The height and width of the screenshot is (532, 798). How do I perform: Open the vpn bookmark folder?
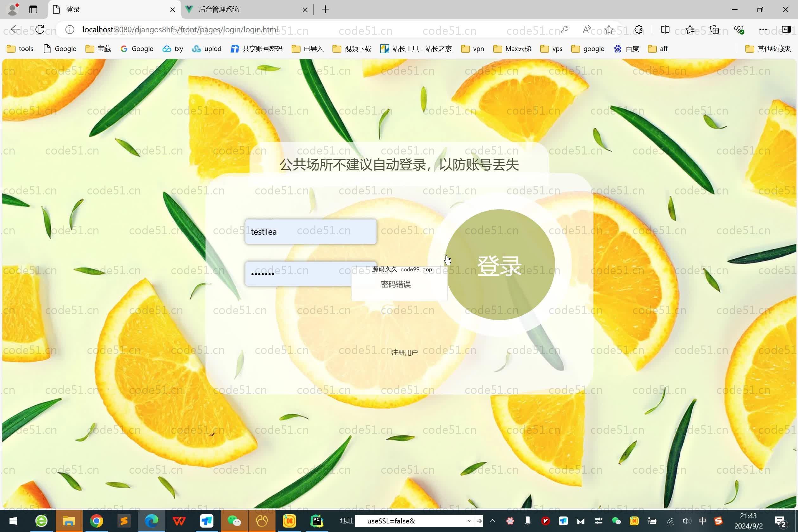click(x=472, y=48)
